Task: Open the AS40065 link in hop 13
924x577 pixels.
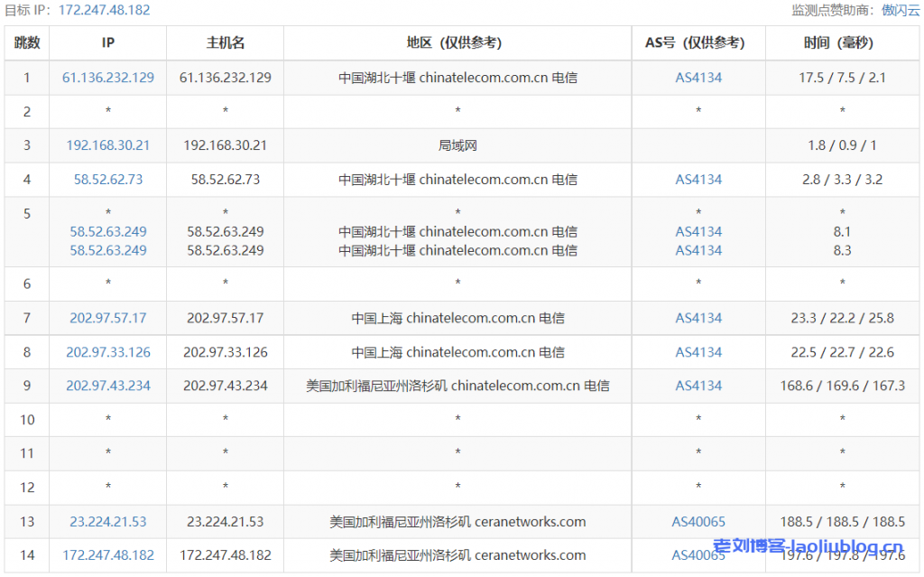Action: tap(698, 522)
